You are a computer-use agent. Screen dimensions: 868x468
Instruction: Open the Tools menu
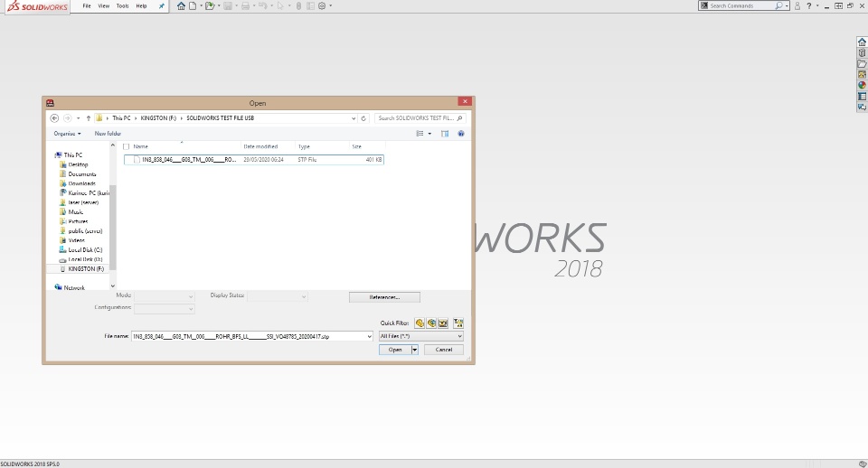coord(122,6)
